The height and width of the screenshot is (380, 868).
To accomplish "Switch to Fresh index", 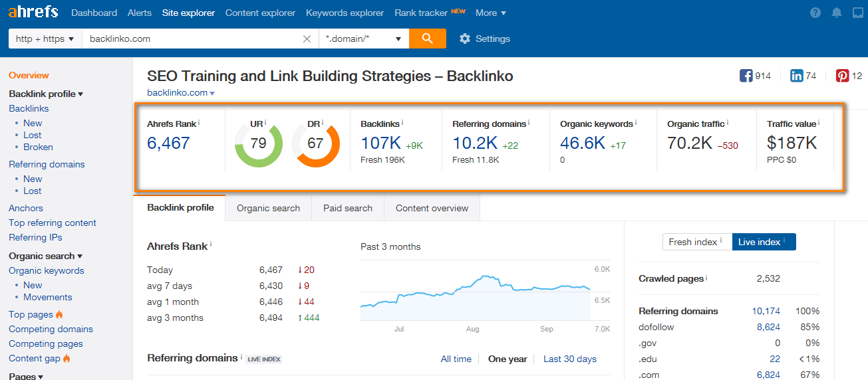I will 697,242.
